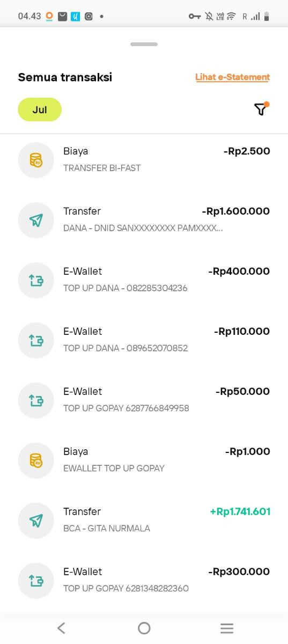View the -Rp2.500 Biaya transaction
Screen dimensions: 288x644
pos(144,160)
